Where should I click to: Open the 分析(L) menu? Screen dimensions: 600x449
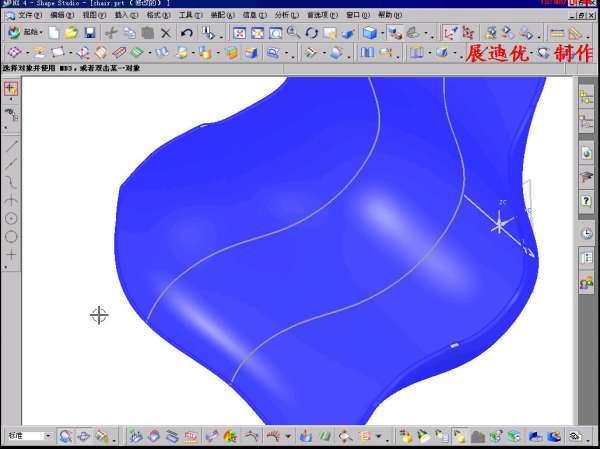286,15
